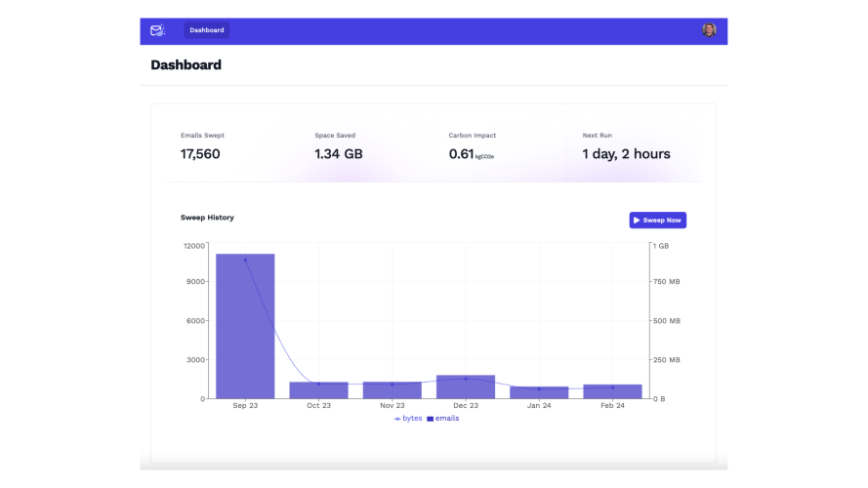Open the user profile avatar
This screenshot has width=868, height=488.
click(709, 30)
